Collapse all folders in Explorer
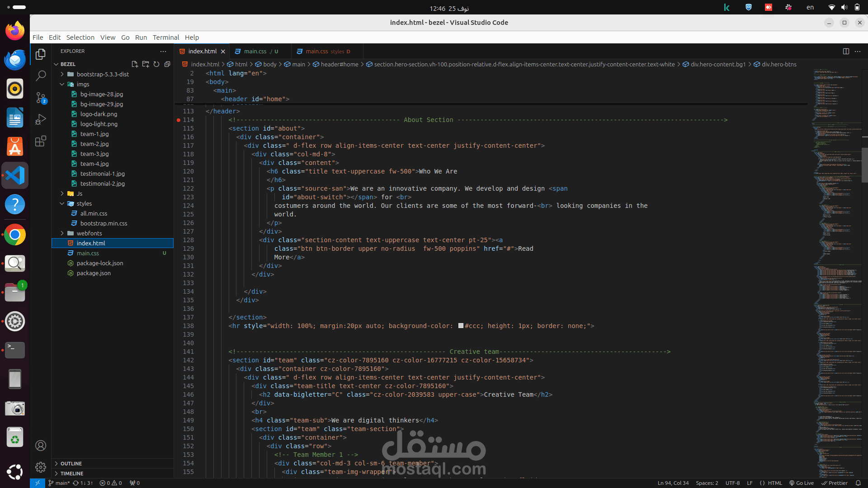 click(x=167, y=64)
